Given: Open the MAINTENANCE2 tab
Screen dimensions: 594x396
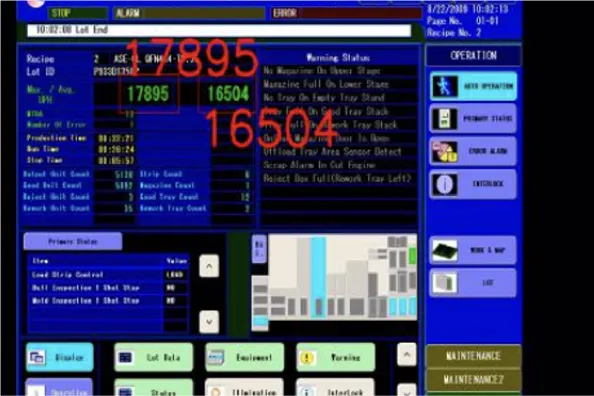Looking at the screenshot, I should click(x=474, y=379).
